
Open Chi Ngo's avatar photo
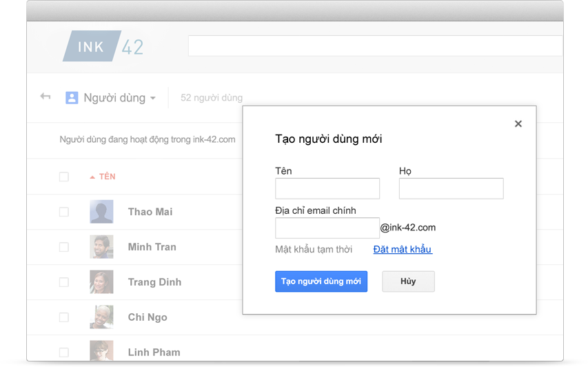[101, 317]
